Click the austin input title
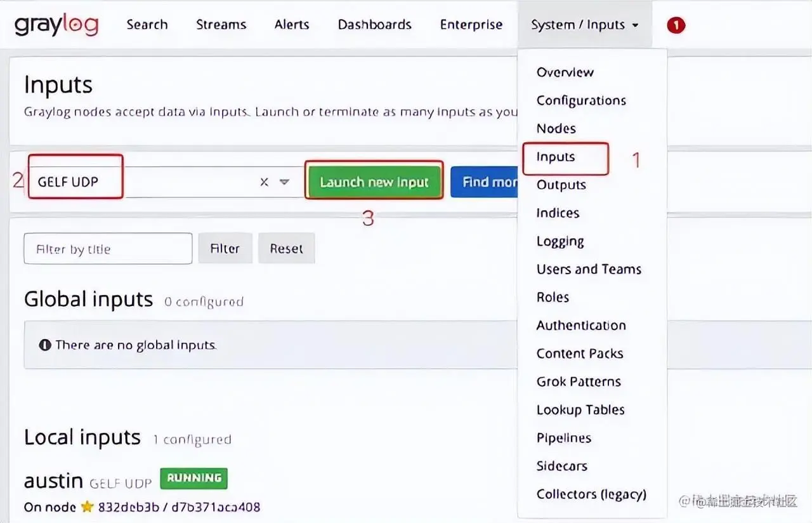This screenshot has width=812, height=523. 53,481
